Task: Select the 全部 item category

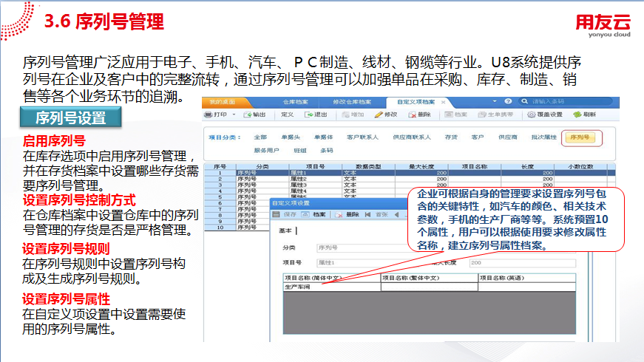Action: (x=260, y=137)
